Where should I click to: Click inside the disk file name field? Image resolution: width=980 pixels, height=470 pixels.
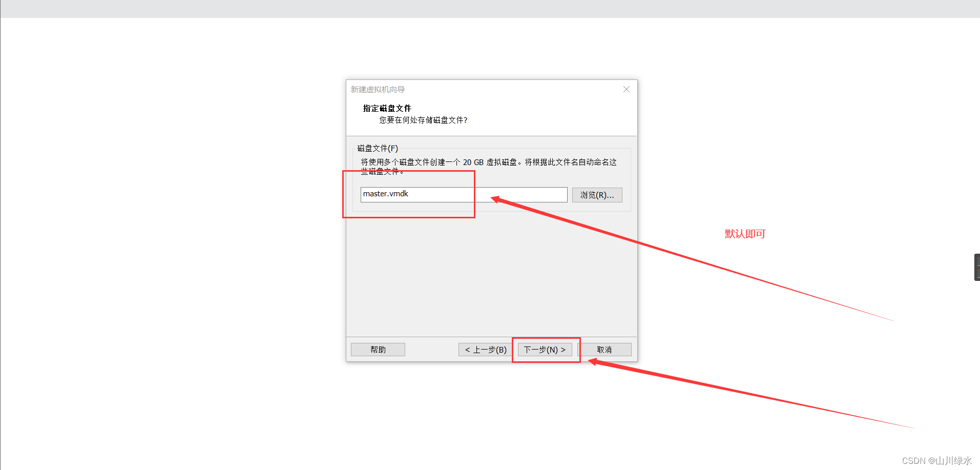coord(461,194)
